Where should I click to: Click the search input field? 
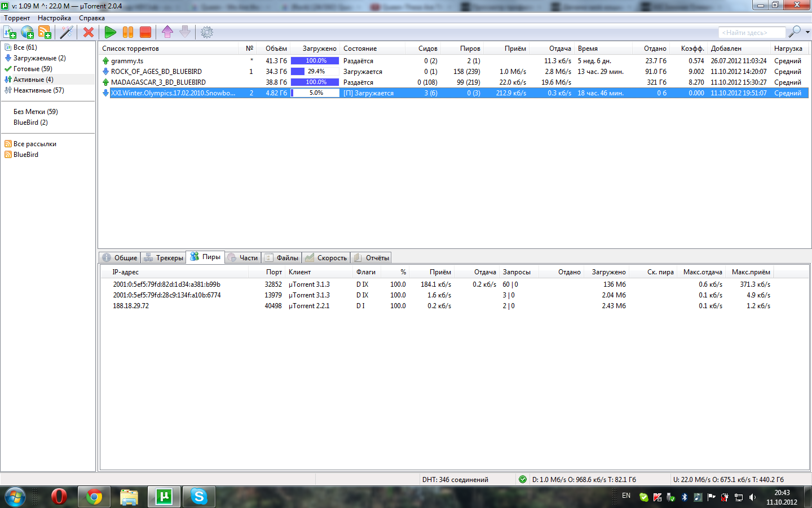pyautogui.click(x=752, y=32)
